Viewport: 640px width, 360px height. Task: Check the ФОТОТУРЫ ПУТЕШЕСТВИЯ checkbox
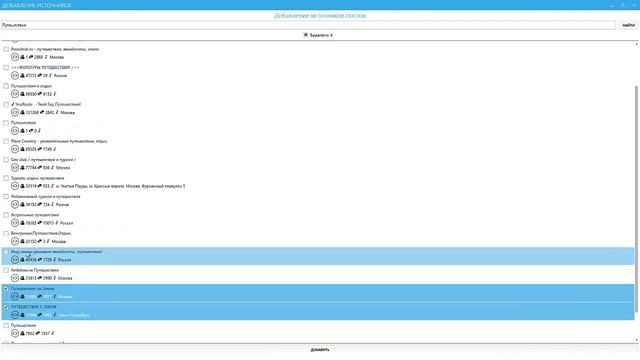coord(6,67)
